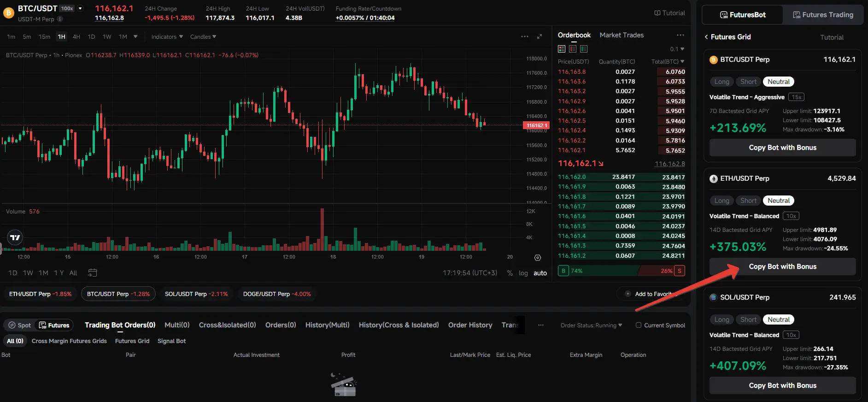The height and width of the screenshot is (402, 868).
Task: Select Short on the BTC/USDT Perp card
Action: coord(749,82)
